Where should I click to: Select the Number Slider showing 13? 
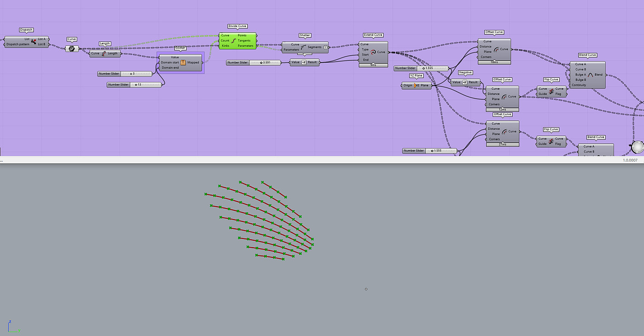[x=134, y=85]
